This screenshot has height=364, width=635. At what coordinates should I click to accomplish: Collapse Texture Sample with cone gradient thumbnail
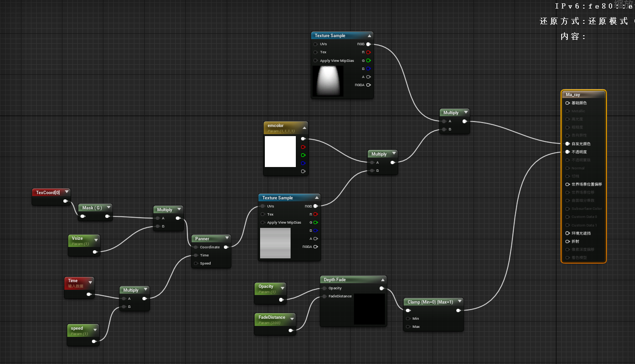[369, 36]
